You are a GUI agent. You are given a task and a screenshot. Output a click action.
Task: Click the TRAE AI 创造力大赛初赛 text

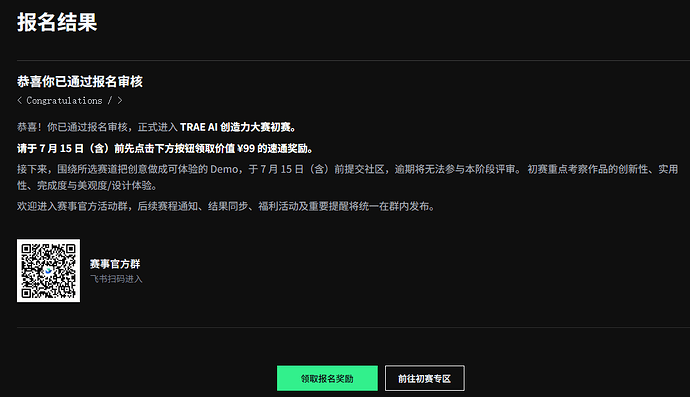(238, 127)
